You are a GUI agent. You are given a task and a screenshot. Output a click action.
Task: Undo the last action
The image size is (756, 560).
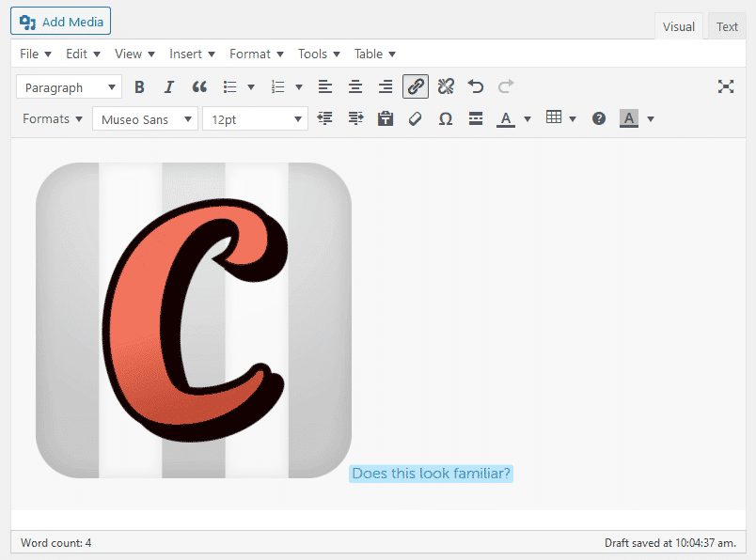tap(476, 86)
